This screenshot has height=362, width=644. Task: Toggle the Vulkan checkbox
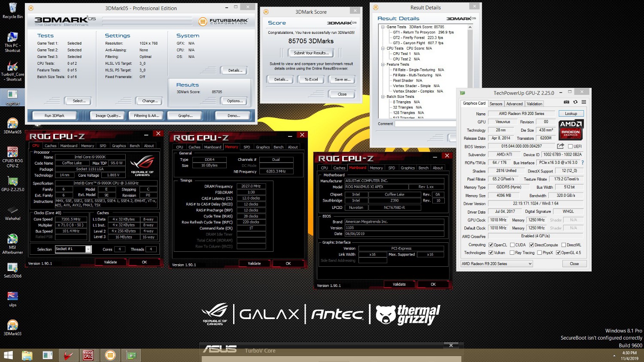(491, 253)
